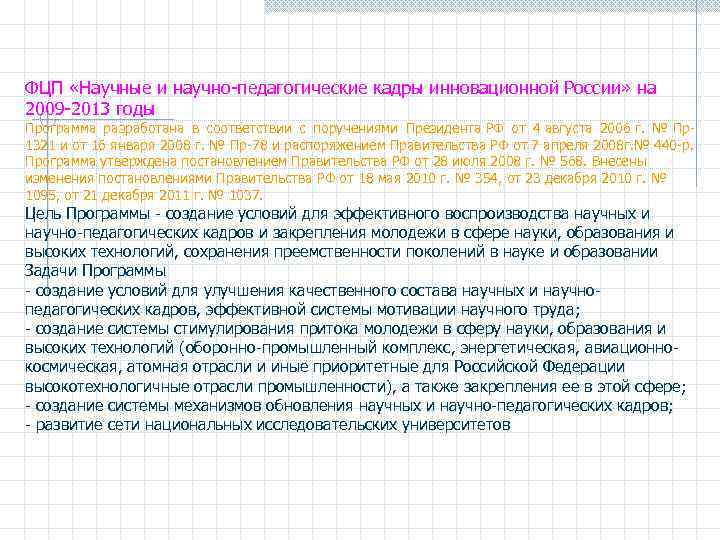The width and height of the screenshot is (720, 540).
Task: Select the line starting "высокотехнологичные отрасли промышленности)"
Action: tap(355, 387)
